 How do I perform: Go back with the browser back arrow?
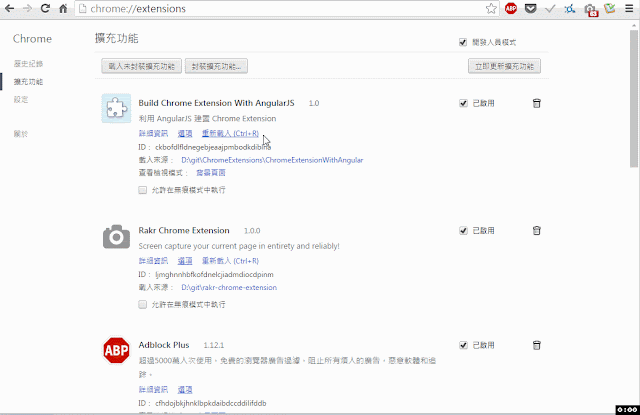point(9,8)
